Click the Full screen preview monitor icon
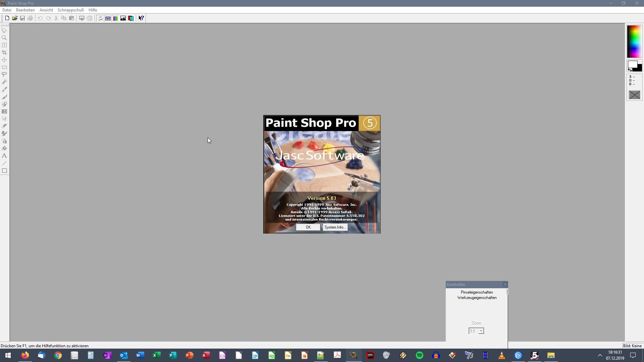 82,18
